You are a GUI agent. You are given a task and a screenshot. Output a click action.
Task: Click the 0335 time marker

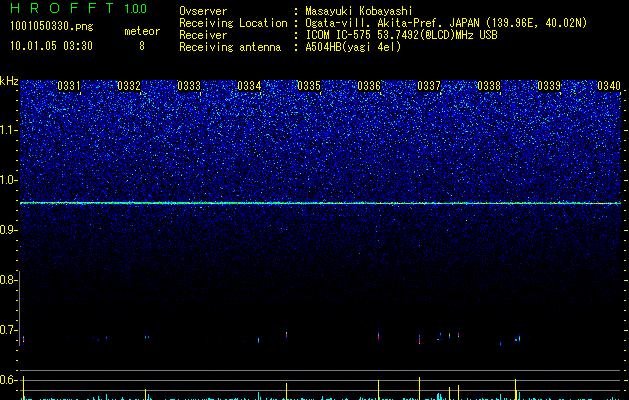(x=309, y=86)
